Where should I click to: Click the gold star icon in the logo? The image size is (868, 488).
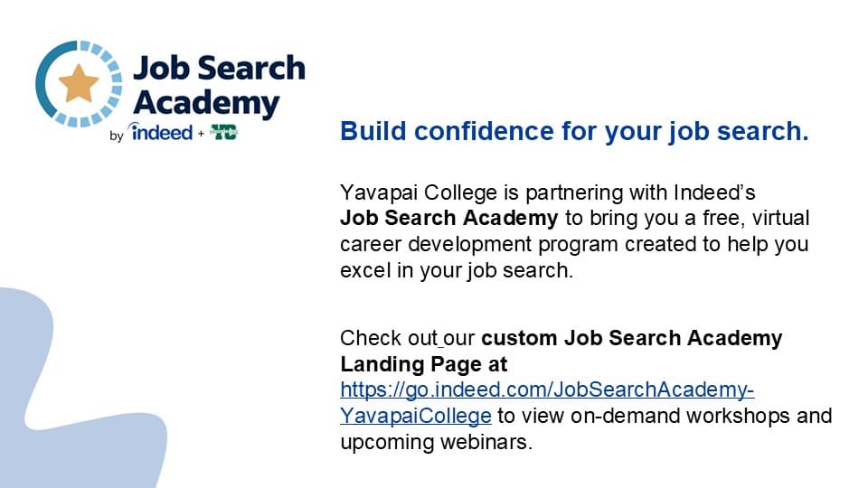tap(79, 83)
